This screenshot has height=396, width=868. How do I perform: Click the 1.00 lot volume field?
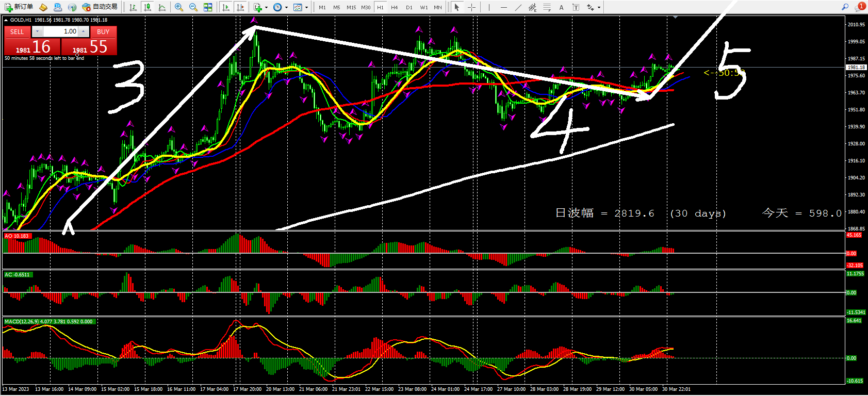pos(61,31)
